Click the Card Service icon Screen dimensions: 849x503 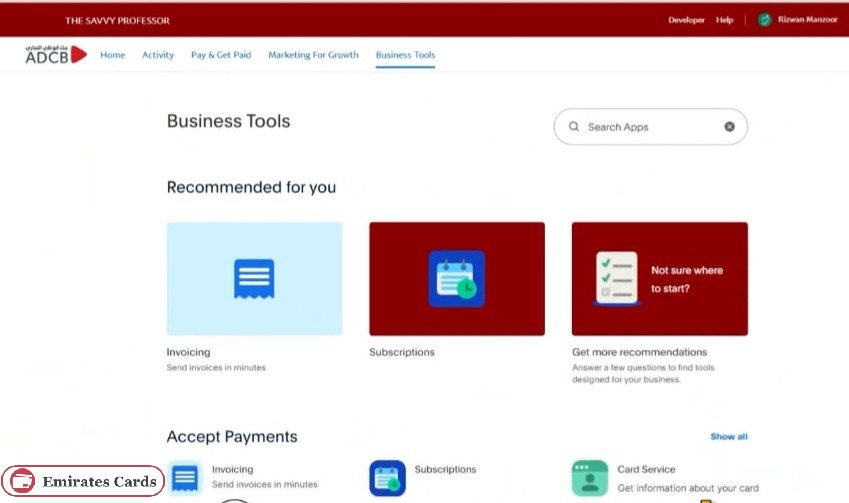590,478
